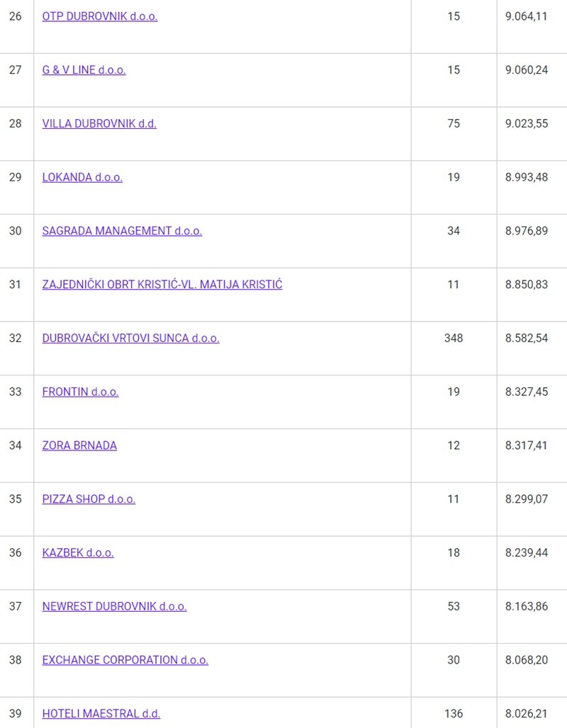The height and width of the screenshot is (728, 567).
Task: Open NEWREST DUBROVNIK d.o.o. page
Action: click(114, 607)
